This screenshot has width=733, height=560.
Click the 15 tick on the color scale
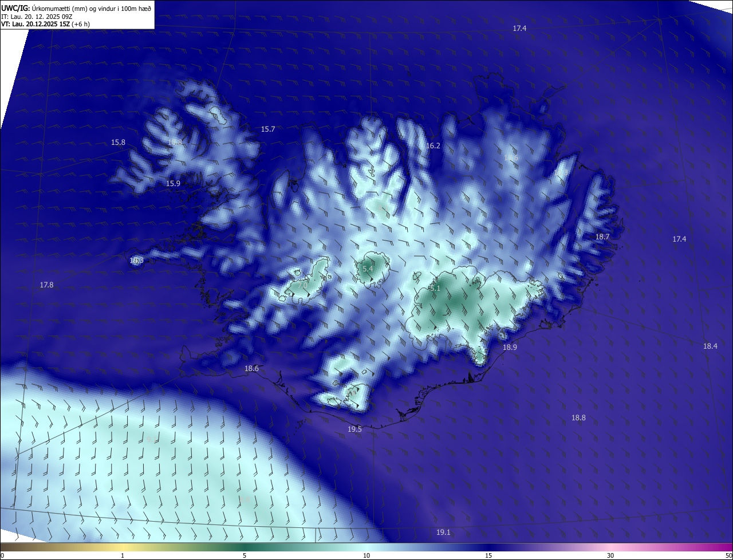(488, 555)
